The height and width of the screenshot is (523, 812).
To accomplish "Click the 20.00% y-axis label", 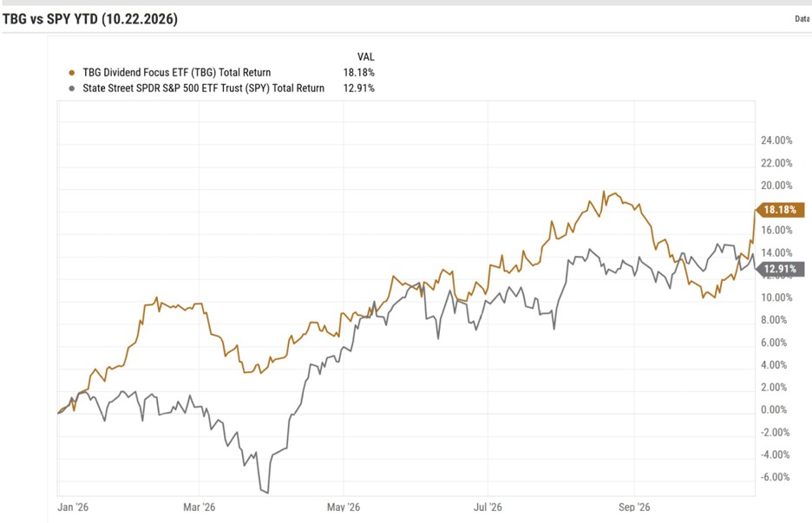I will 776,186.
